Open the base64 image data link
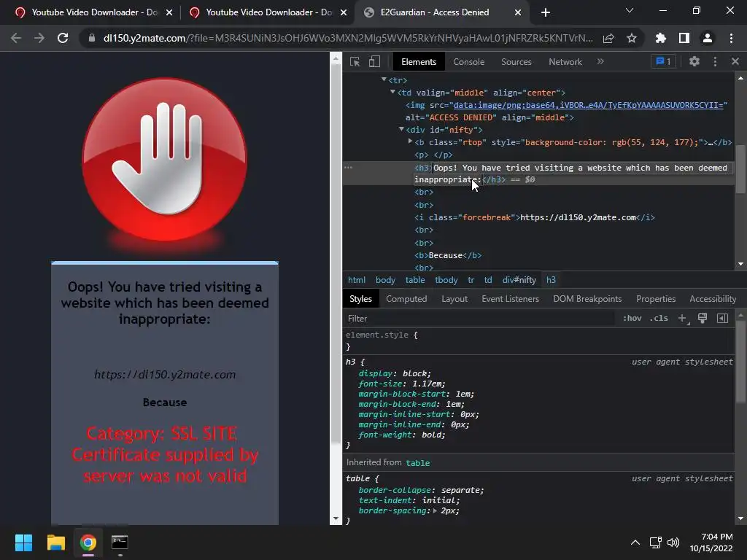 (590, 105)
